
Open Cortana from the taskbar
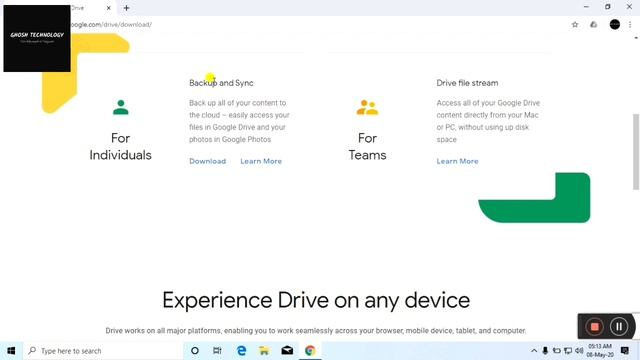tap(195, 351)
